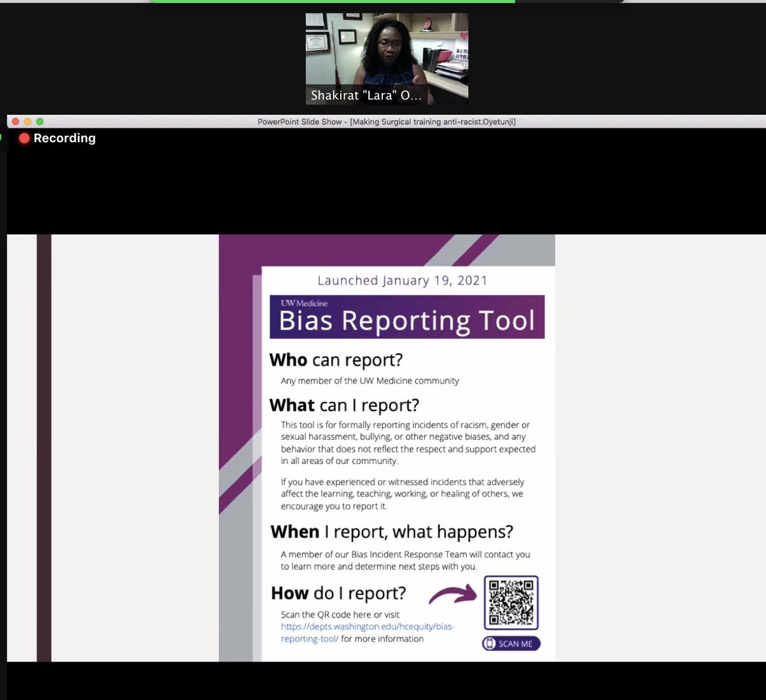Click the name label 'Shakirat "Lara" O…'
This screenshot has height=700, width=766.
366,95
